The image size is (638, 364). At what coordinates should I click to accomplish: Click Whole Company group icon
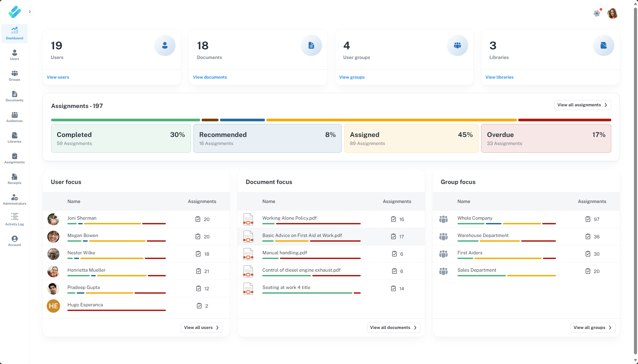coord(443,219)
